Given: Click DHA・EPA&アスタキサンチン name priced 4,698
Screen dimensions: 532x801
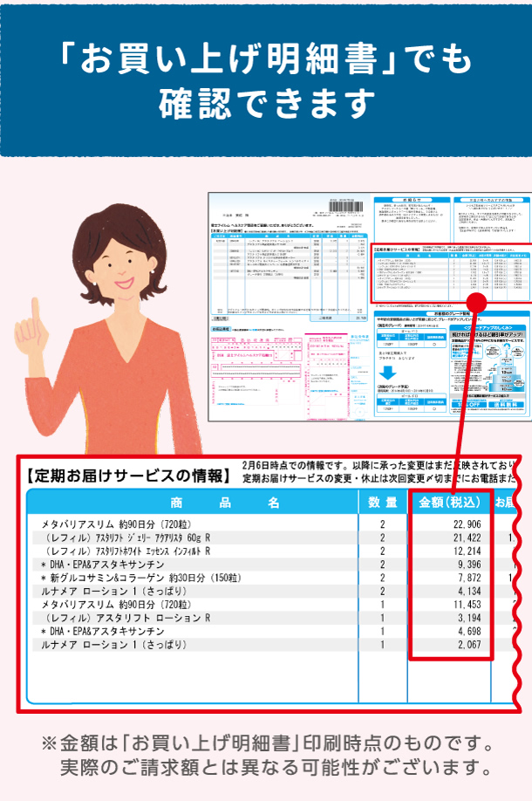Looking at the screenshot, I should click(x=103, y=631).
